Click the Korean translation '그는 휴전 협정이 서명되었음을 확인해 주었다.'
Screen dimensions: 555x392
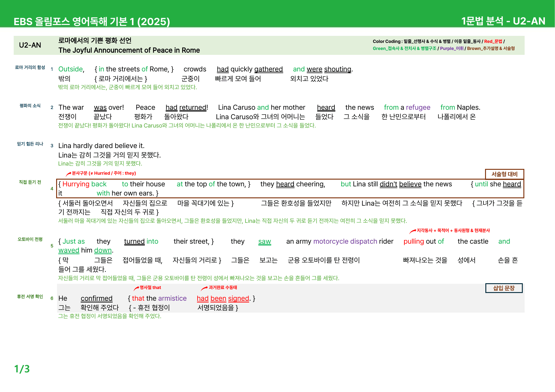(110, 316)
